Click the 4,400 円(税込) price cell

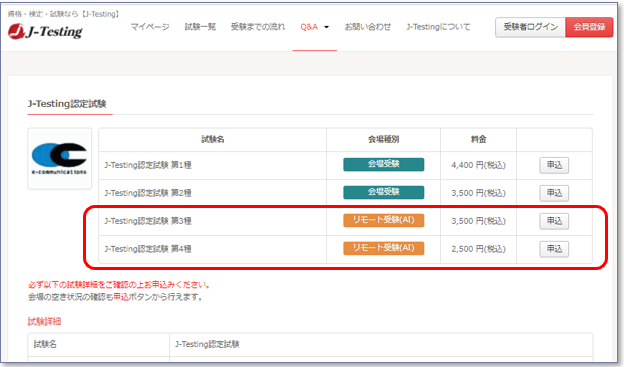click(x=478, y=165)
